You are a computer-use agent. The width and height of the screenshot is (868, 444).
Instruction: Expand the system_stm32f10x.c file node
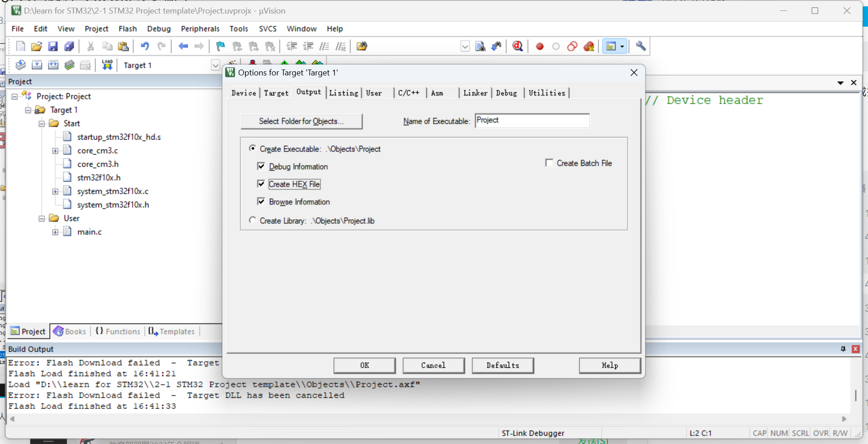tap(55, 192)
